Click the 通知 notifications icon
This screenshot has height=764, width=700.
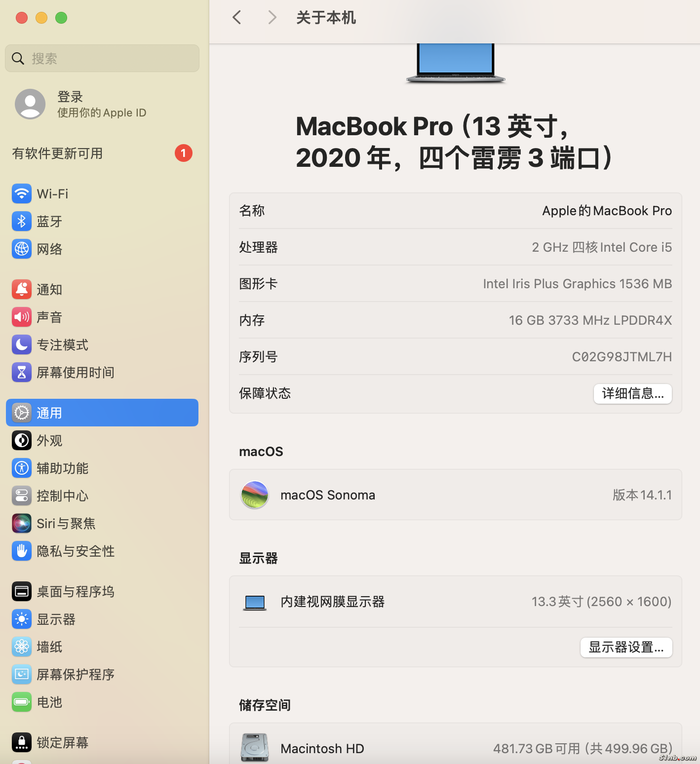point(22,289)
